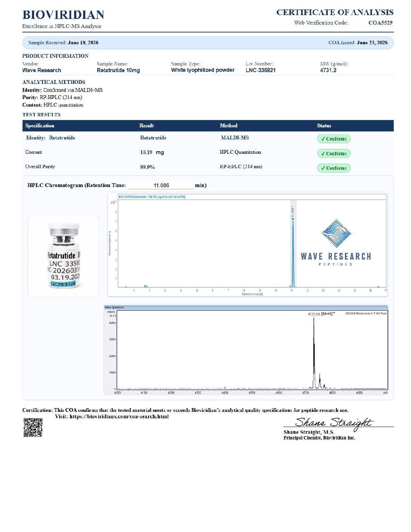Click the Retatrutide vial photo

[x=63, y=257]
